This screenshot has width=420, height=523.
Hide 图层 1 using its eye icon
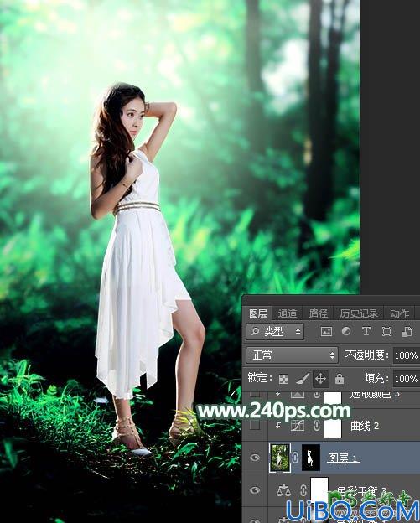(255, 458)
